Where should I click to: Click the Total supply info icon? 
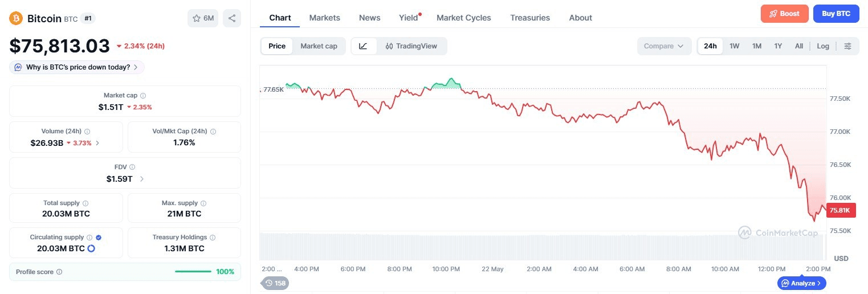click(85, 203)
